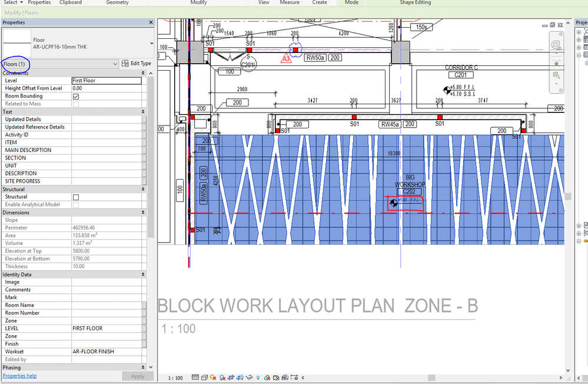Open Temporary Hide/Isolate sunglasses icon

(249, 378)
